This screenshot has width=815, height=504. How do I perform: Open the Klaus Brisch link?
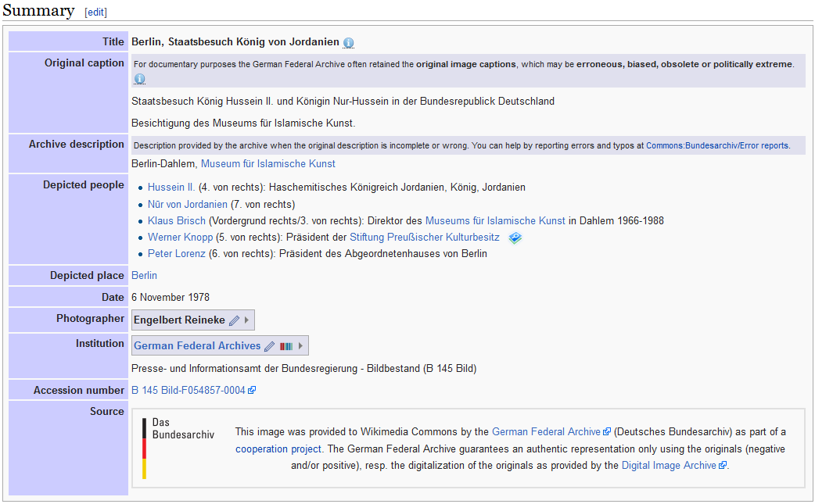point(177,221)
